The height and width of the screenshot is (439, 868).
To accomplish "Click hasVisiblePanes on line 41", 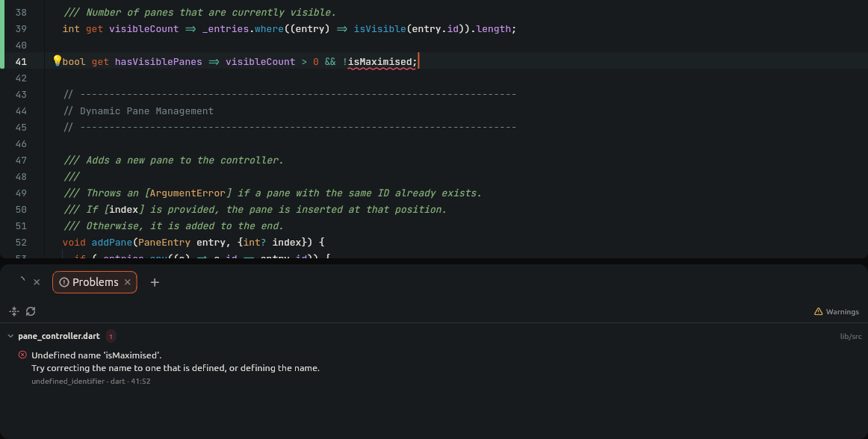I will click(x=158, y=61).
